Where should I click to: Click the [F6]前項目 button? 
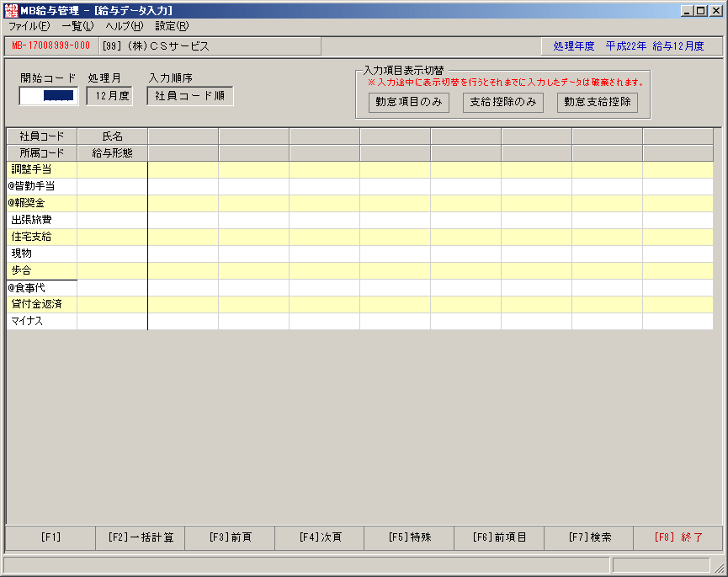tap(498, 537)
